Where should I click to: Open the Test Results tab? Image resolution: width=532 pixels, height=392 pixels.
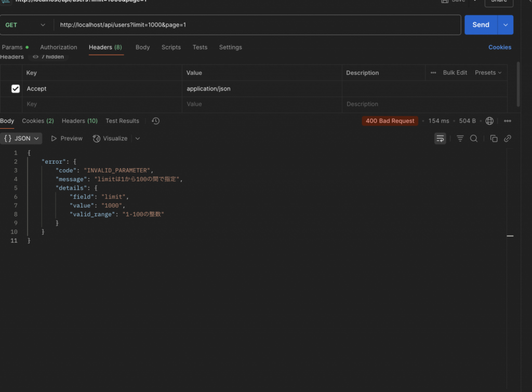tap(122, 120)
